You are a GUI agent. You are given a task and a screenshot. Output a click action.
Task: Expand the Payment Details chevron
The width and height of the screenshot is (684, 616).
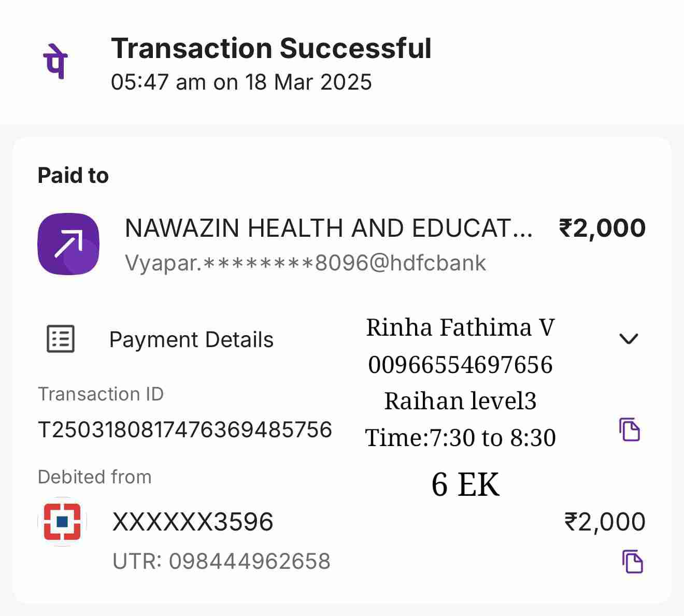pyautogui.click(x=629, y=339)
